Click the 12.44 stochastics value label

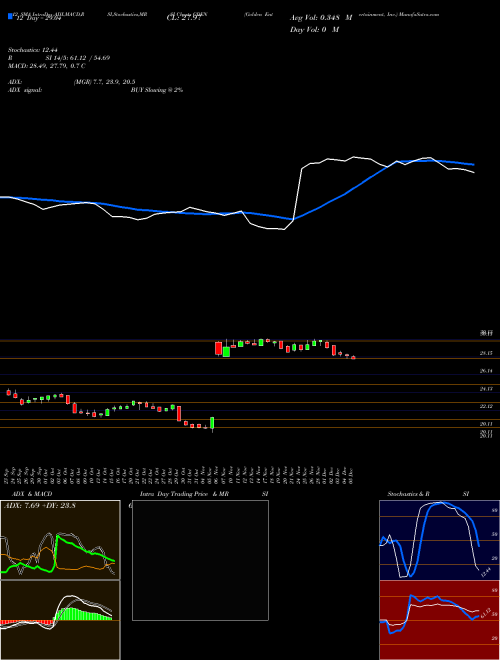pos(486,572)
